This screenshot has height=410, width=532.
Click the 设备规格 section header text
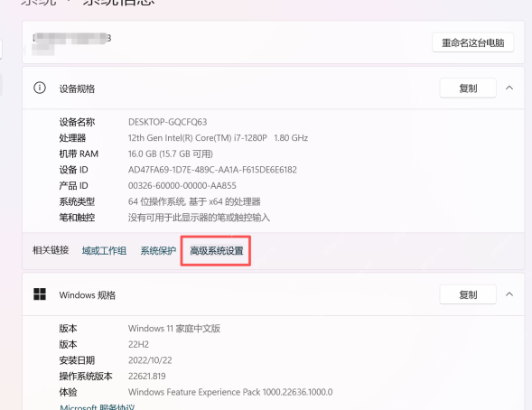pos(77,89)
